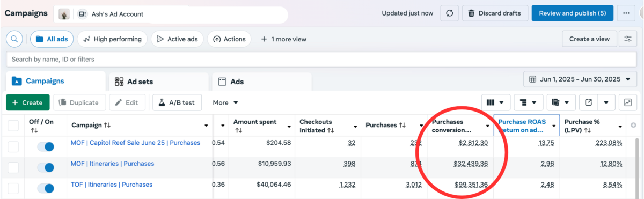
Task: Expand the More dropdown menu
Action: click(225, 102)
